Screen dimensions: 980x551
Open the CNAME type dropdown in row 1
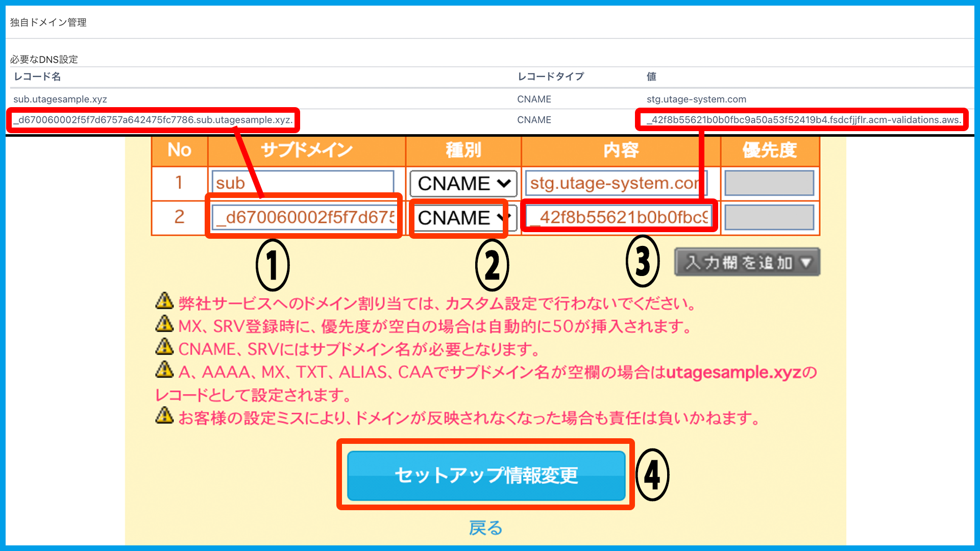point(463,183)
